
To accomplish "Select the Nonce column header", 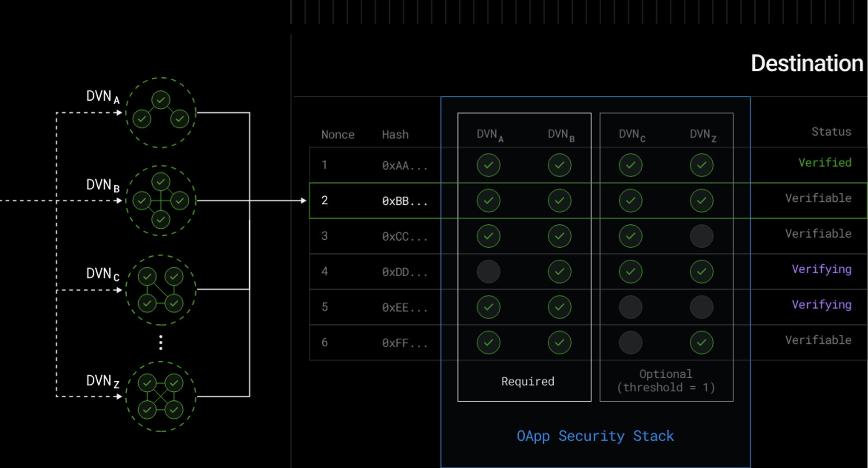I will click(x=338, y=135).
